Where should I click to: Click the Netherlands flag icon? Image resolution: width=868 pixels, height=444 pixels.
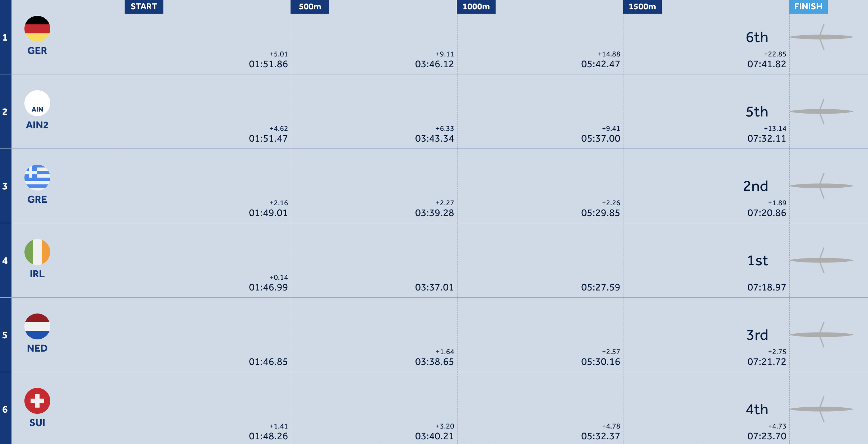[37, 326]
